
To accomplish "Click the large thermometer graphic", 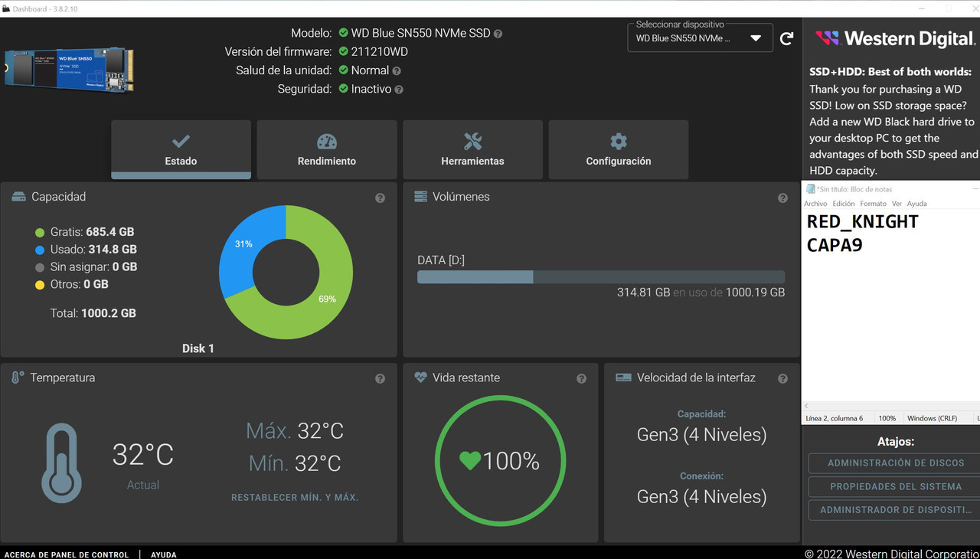I will pyautogui.click(x=61, y=463).
